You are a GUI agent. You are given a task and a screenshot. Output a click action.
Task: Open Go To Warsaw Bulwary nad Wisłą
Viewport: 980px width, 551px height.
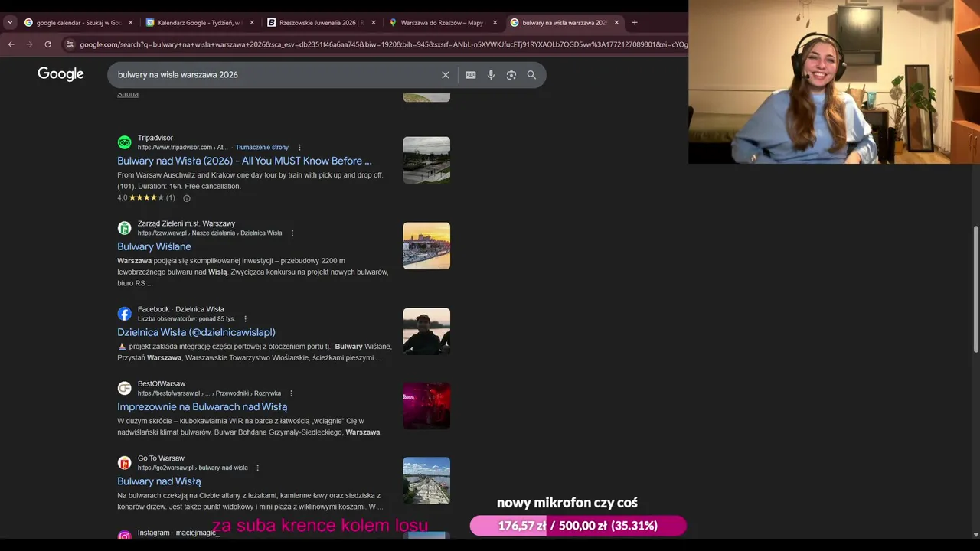(x=159, y=481)
